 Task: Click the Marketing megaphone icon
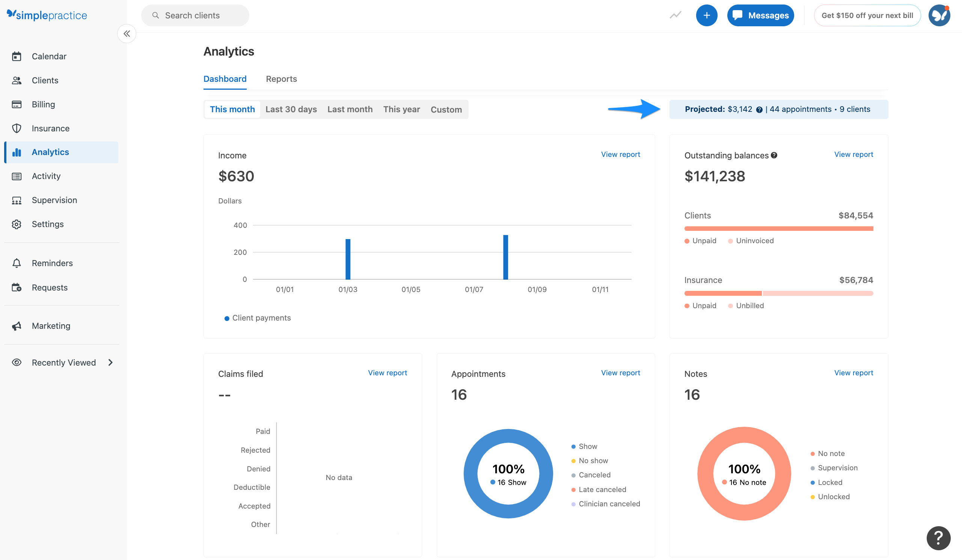[x=17, y=325]
